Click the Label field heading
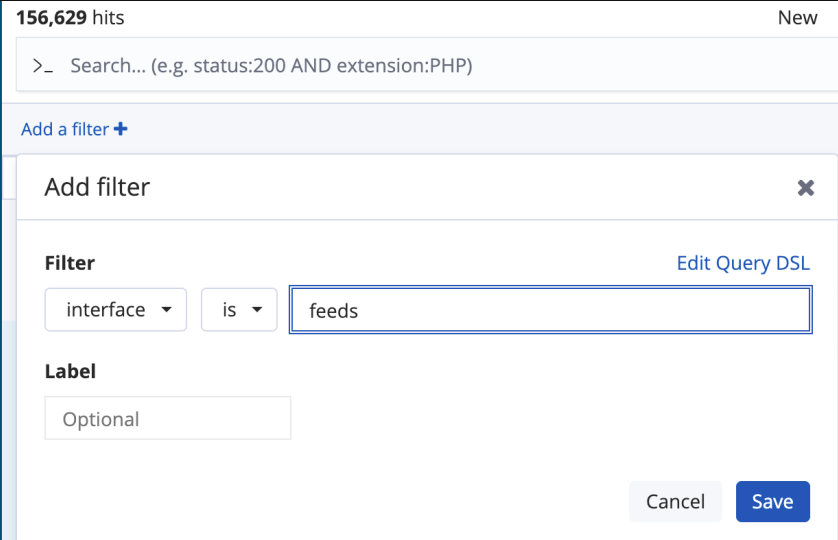838x540 pixels. pyautogui.click(x=70, y=371)
